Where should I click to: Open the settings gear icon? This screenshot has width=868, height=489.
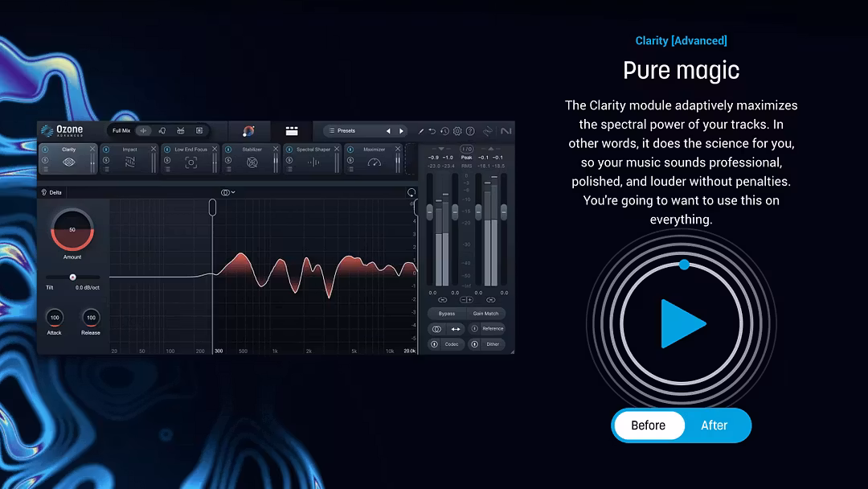point(457,131)
